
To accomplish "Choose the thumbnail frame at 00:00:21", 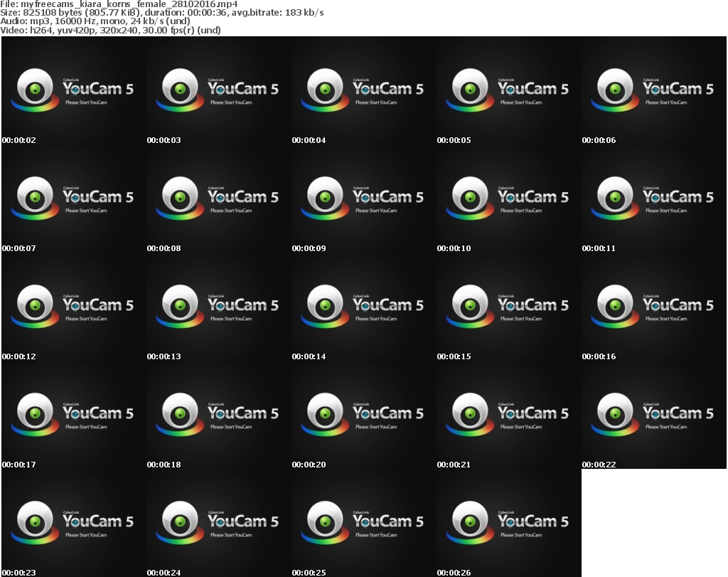I will click(509, 415).
